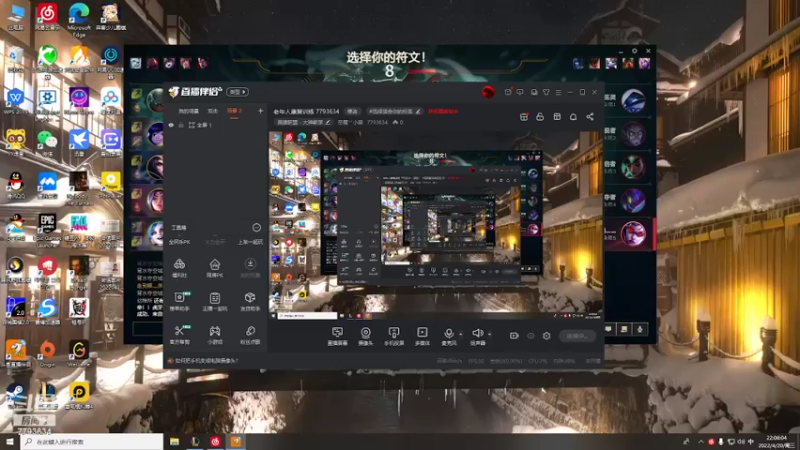Open League client settings gear
This screenshot has height=450, width=800.
tap(634, 51)
